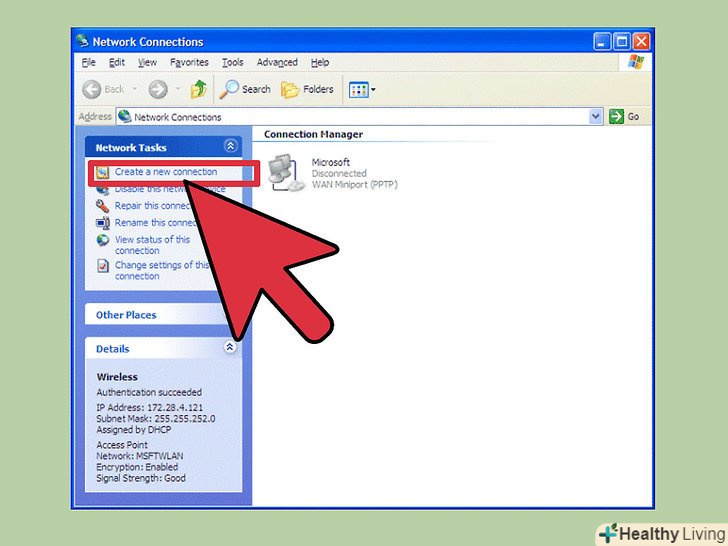
Task: Click the Rename this connection link
Action: click(x=156, y=223)
